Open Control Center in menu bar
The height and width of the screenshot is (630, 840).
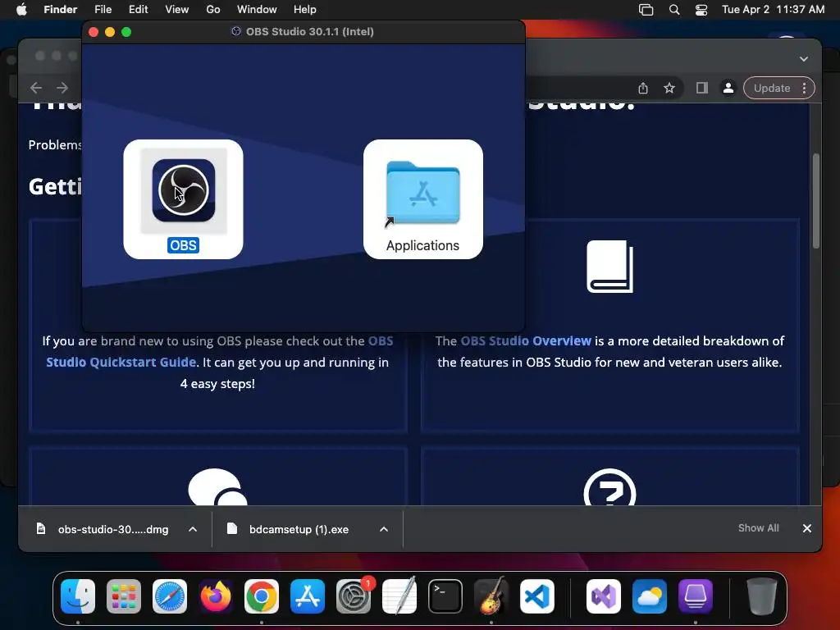click(701, 10)
